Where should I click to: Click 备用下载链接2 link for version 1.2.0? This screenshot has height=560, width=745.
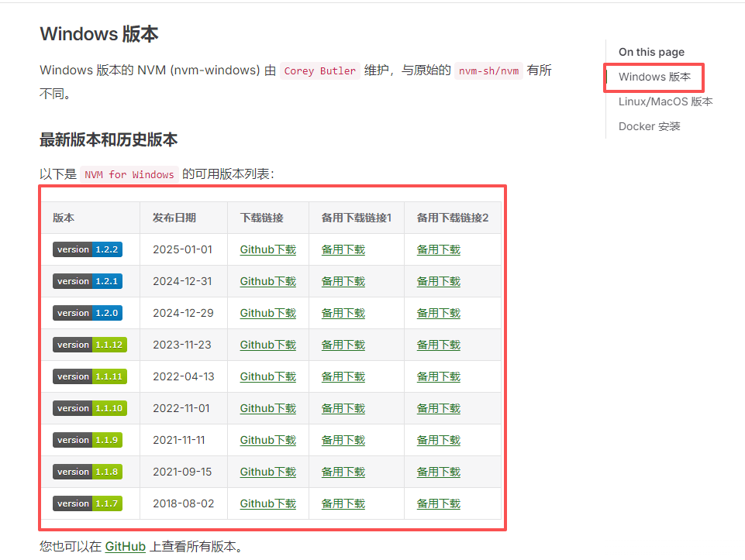[439, 313]
